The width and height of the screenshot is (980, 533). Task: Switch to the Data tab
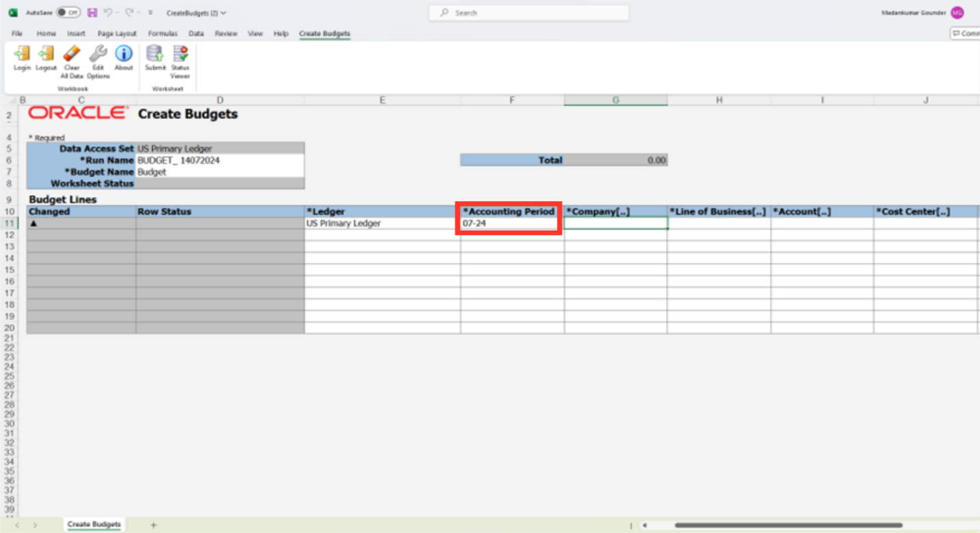pyautogui.click(x=196, y=34)
